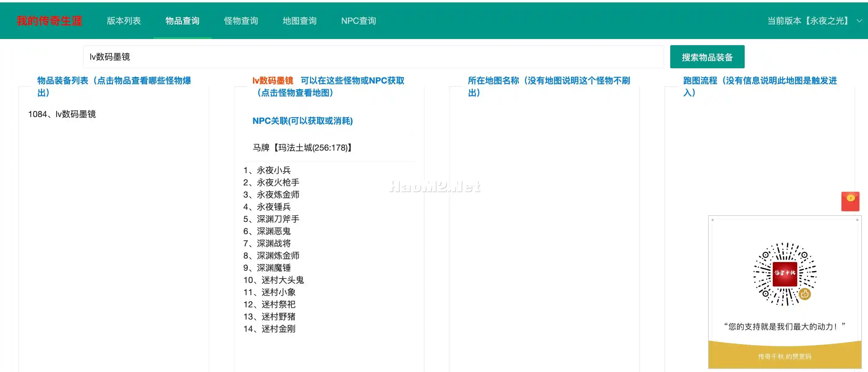Click the 赞赏码 QR code image
Screen dimensions: 868x372
[x=785, y=274]
